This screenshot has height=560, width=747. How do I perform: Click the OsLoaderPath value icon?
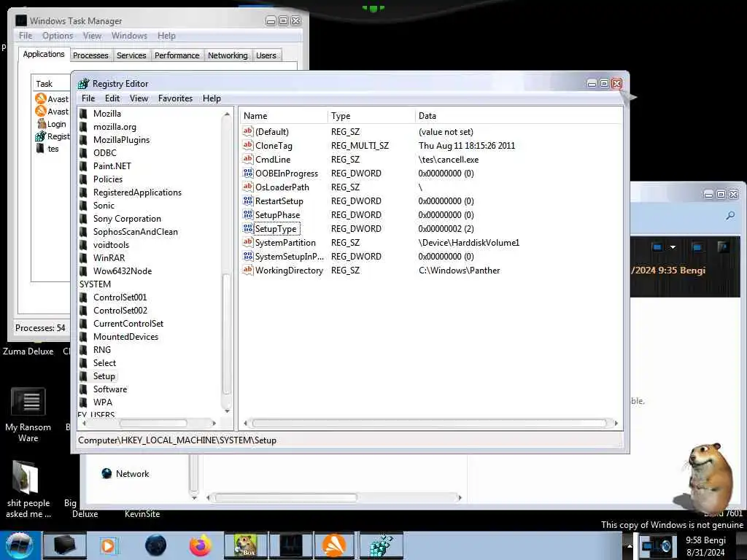point(248,187)
